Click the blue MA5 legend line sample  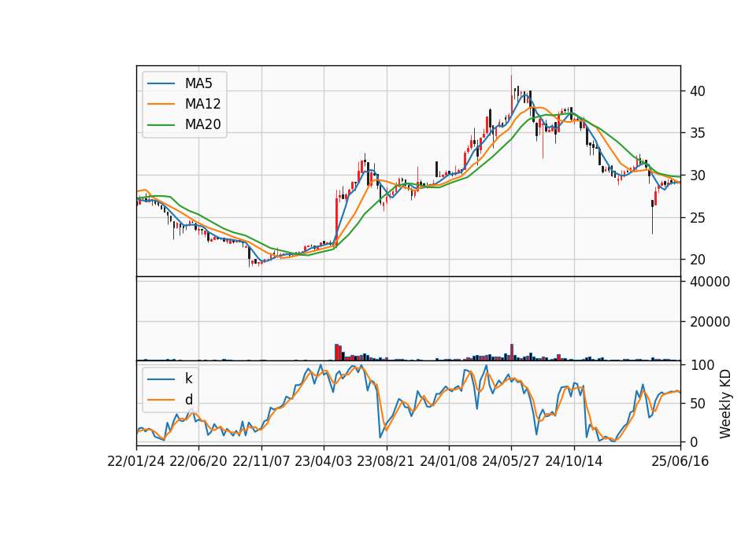click(x=161, y=83)
